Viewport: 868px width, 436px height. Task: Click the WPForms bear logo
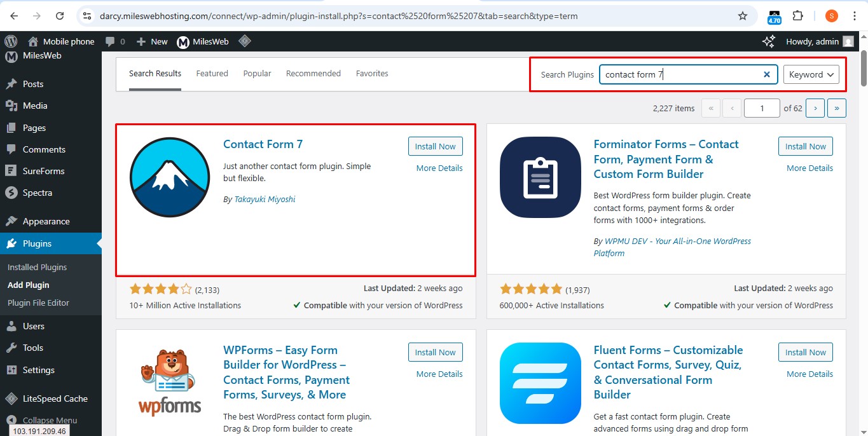click(170, 383)
